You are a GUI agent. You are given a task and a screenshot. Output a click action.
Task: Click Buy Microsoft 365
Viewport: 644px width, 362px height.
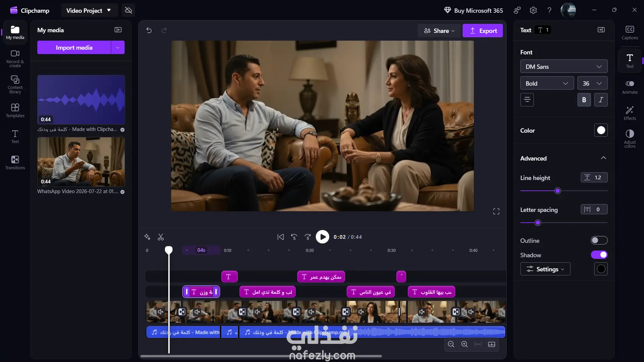pyautogui.click(x=473, y=10)
